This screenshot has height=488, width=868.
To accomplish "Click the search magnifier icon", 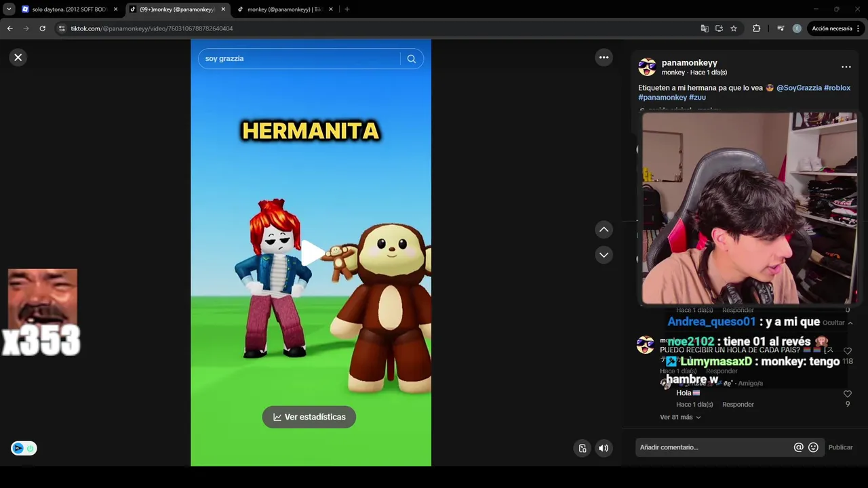I will pyautogui.click(x=411, y=59).
